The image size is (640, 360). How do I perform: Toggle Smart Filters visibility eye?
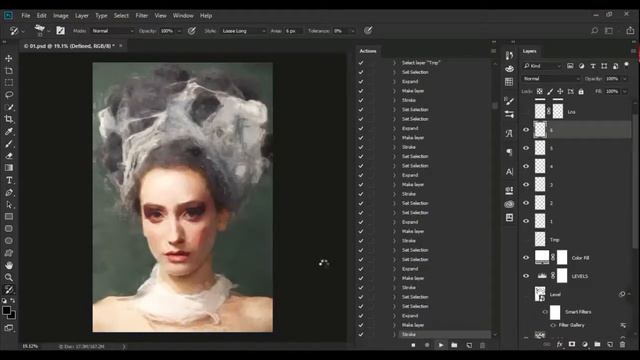(x=545, y=312)
